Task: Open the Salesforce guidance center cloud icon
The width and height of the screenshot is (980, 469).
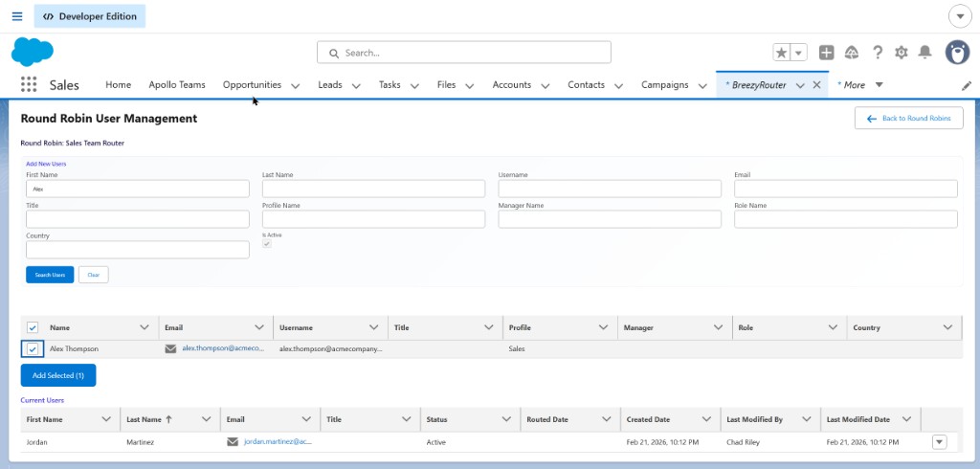Action: [851, 53]
